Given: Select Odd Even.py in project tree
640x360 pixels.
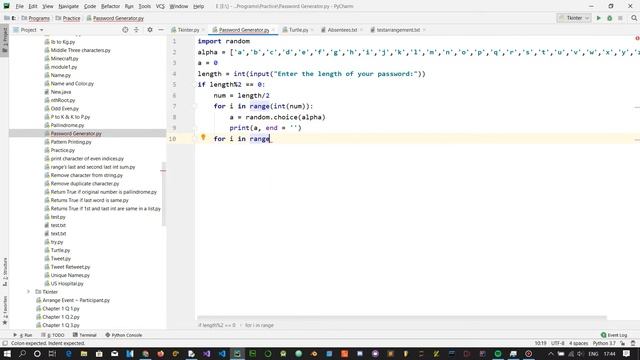Looking at the screenshot, I should click(x=64, y=108).
